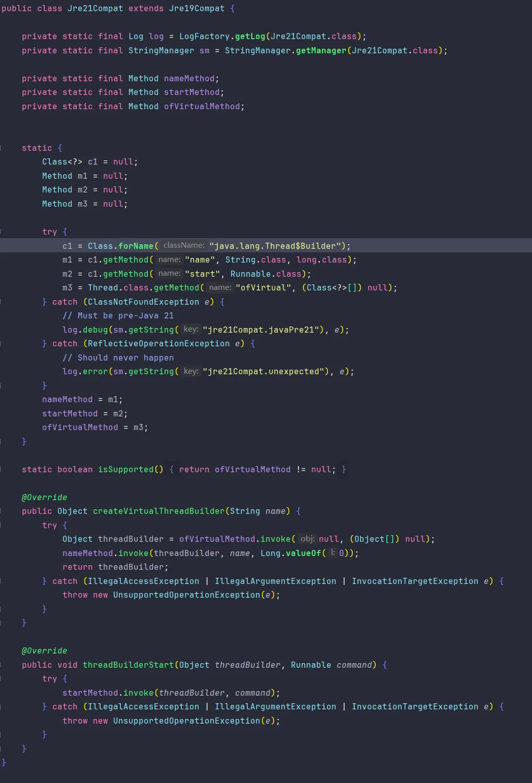532x783 pixels.
Task: Click the 'startMethod = m2;' assignment
Action: (85, 414)
